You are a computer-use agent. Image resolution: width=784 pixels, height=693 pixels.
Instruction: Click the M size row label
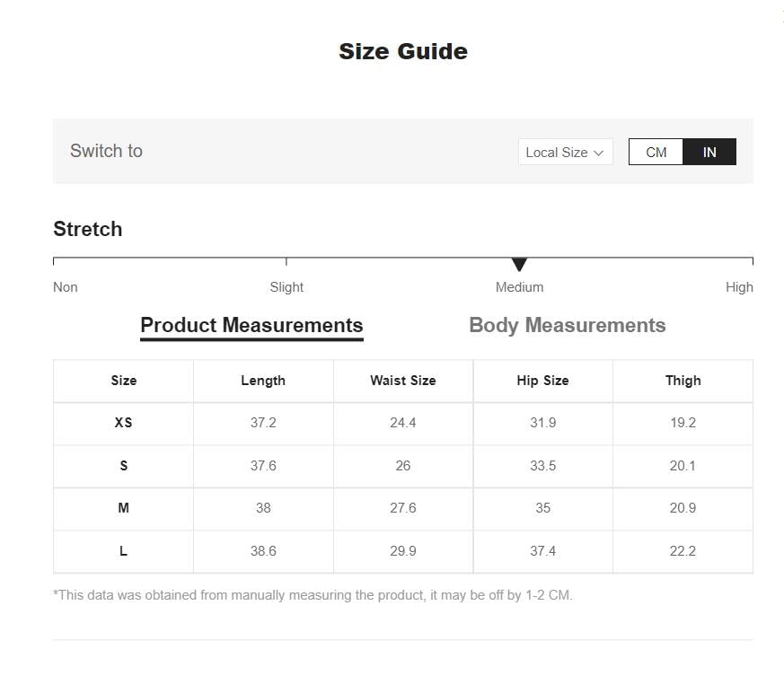click(123, 508)
